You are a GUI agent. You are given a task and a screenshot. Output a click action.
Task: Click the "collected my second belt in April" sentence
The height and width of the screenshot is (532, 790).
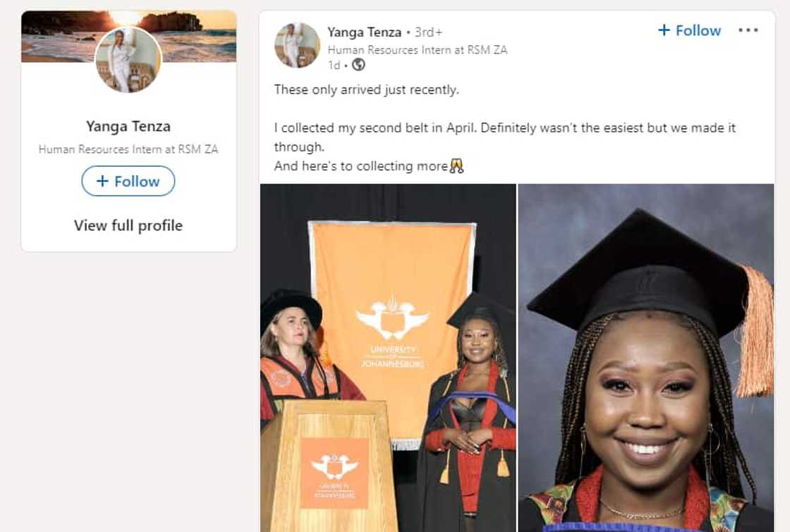504,128
